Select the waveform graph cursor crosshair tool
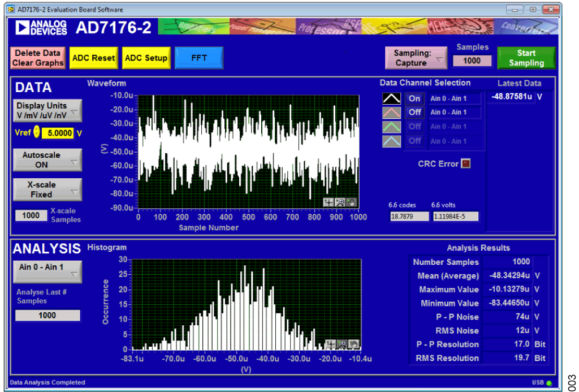The width and height of the screenshot is (579, 392). [x=329, y=202]
